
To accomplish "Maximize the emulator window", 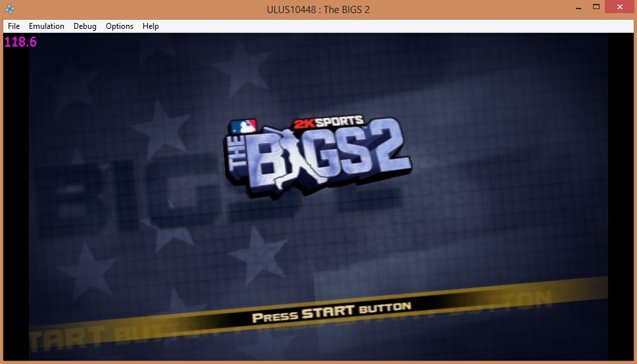I will [596, 7].
